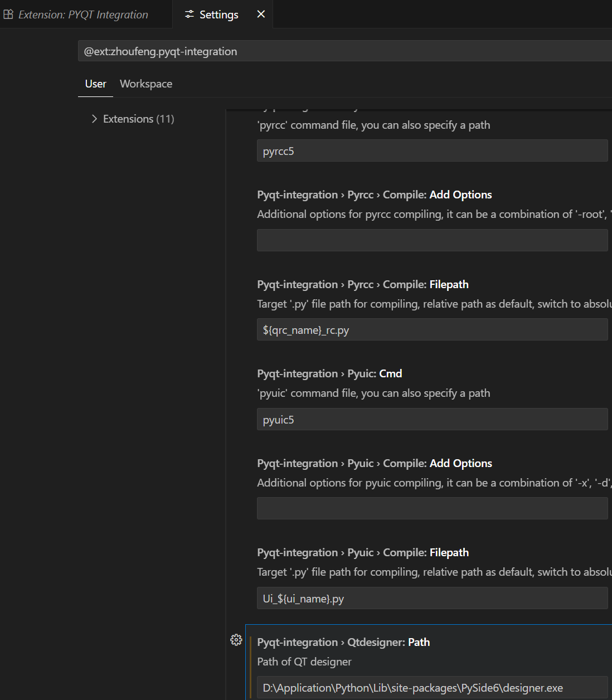Click the Pyuic Compile: Filepath setting heading
This screenshot has width=612, height=700.
tap(363, 552)
